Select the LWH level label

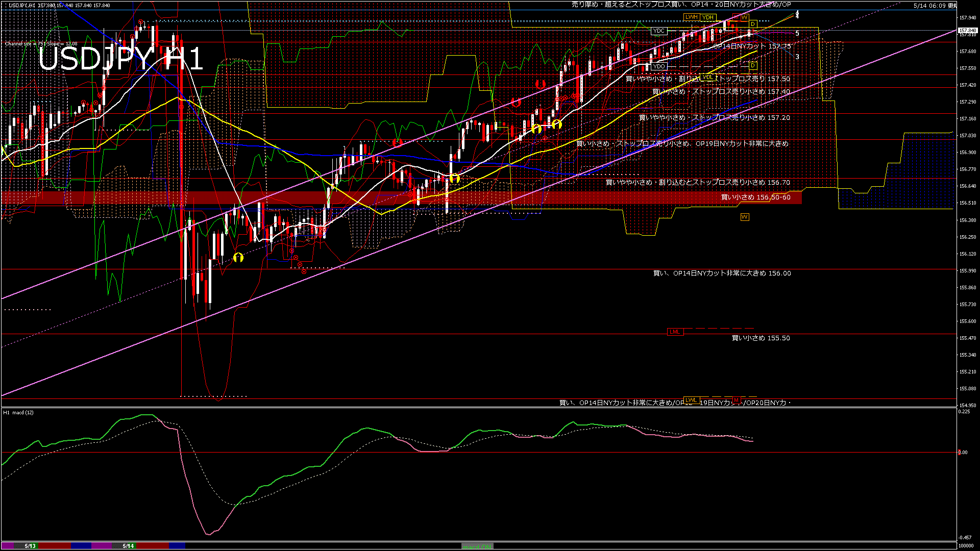coord(692,17)
